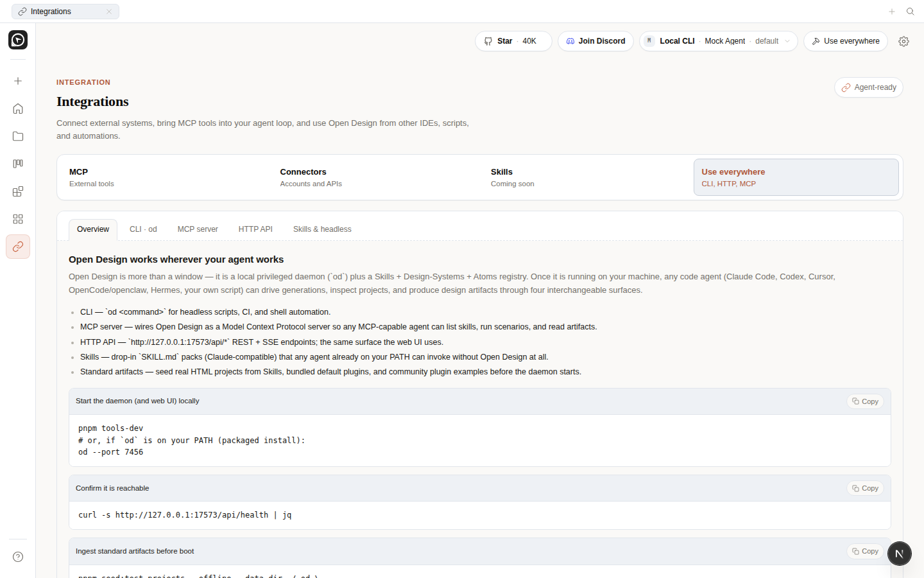Select the MCP External tools card
This screenshot has height=578, width=924.
(x=162, y=177)
